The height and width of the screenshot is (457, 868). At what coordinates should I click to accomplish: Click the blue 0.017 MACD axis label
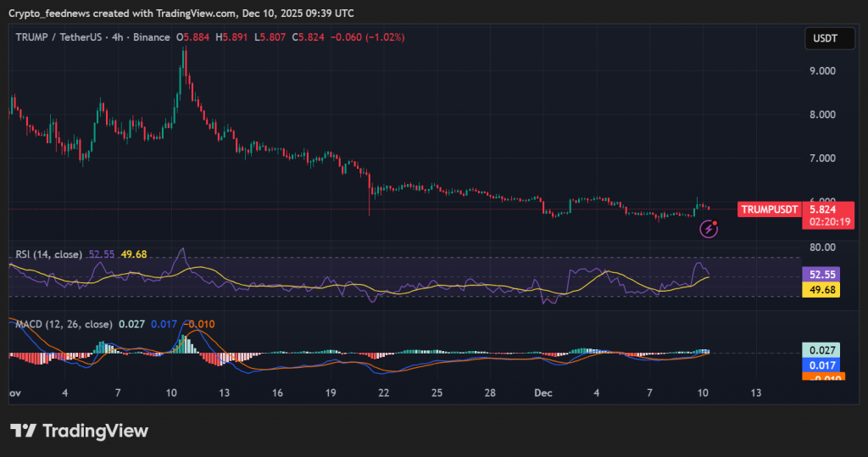click(824, 365)
